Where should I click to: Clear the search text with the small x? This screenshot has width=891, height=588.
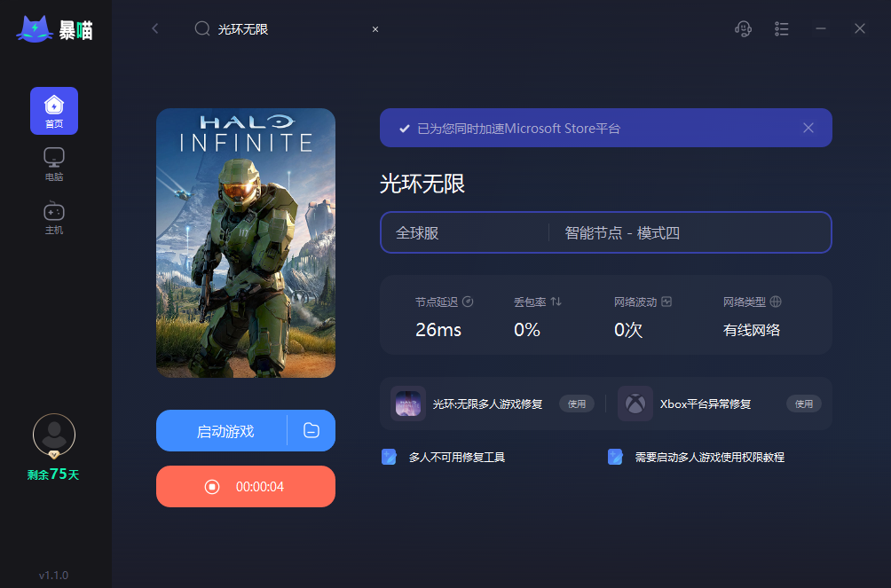[x=375, y=29]
